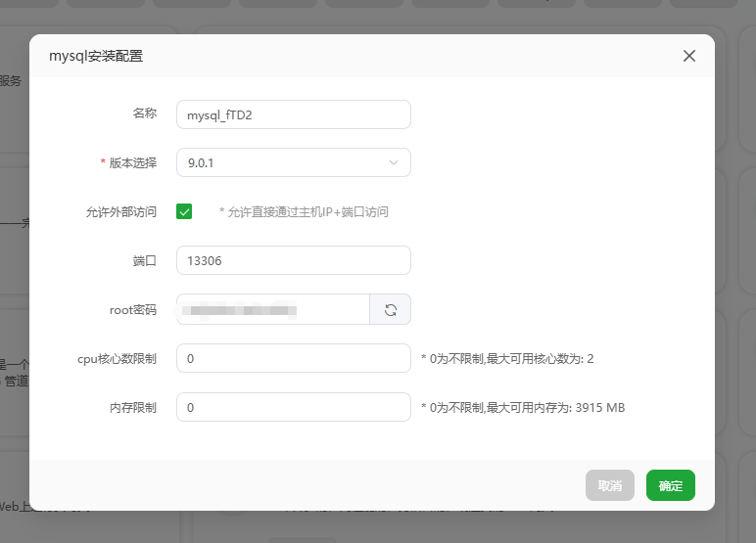Click the hint about 最大可用核心数为: 2
The height and width of the screenshot is (543, 756).
coord(507,359)
